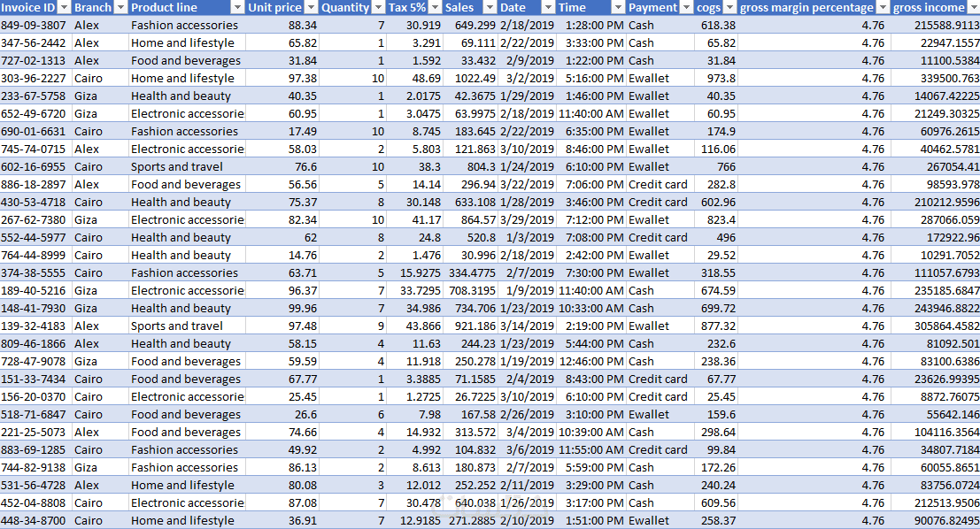
Task: Select cogs cell 618.38
Action: click(x=717, y=25)
